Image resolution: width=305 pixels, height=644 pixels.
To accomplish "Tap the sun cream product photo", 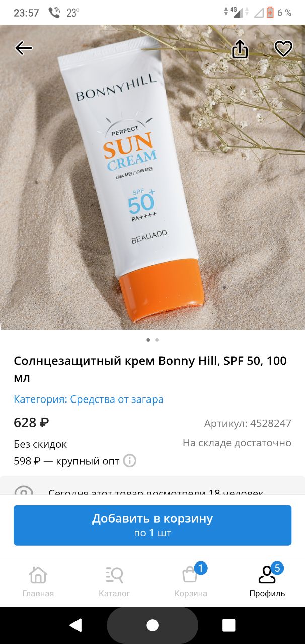I will click(x=152, y=177).
